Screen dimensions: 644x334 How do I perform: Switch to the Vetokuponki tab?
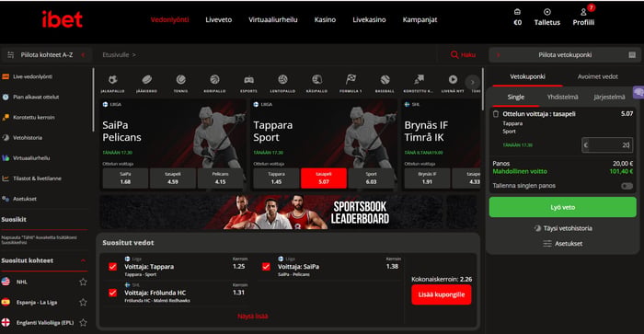(x=527, y=76)
